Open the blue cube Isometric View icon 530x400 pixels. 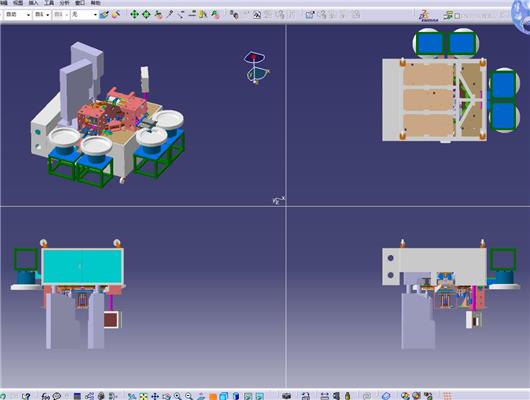(x=224, y=396)
